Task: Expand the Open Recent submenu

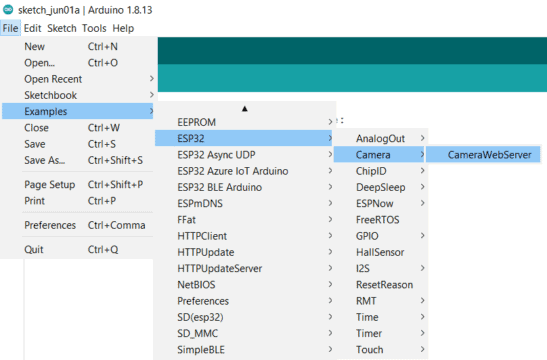Action: pos(77,79)
